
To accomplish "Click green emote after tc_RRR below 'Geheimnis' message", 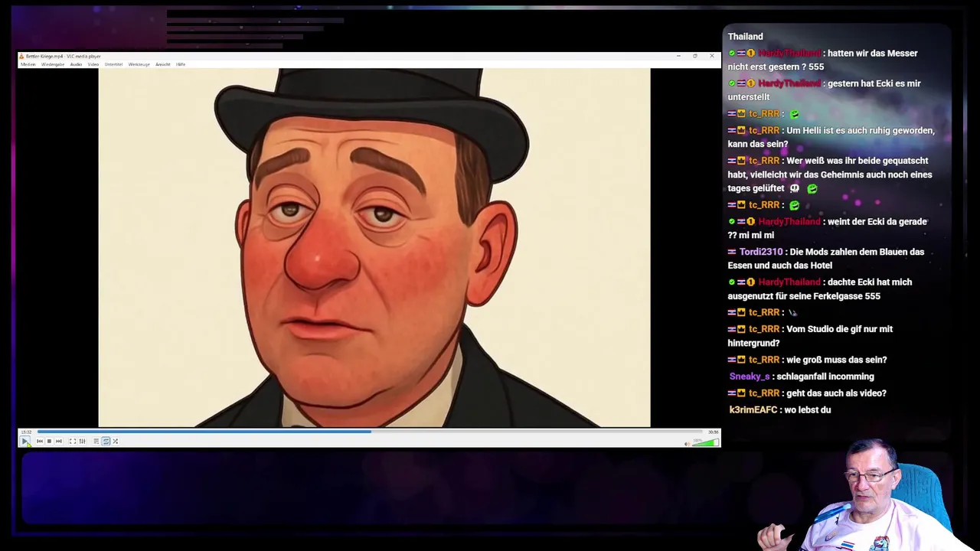I will (x=794, y=205).
